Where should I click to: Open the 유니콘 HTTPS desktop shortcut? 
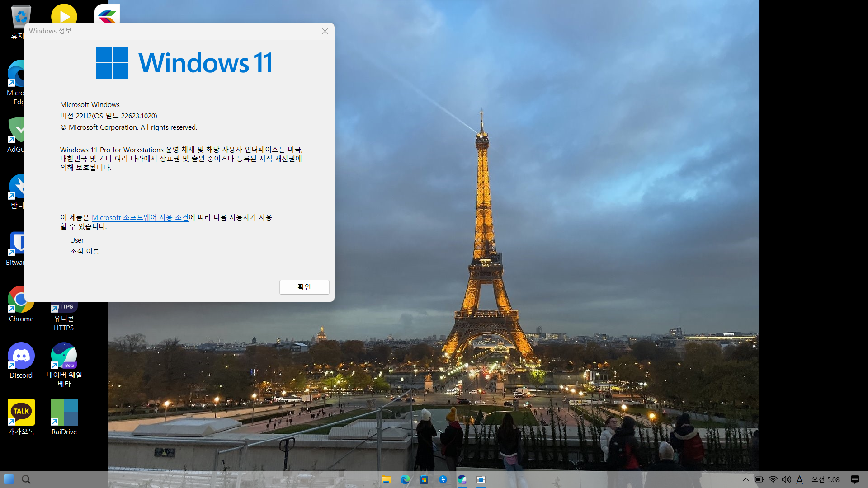point(64,316)
